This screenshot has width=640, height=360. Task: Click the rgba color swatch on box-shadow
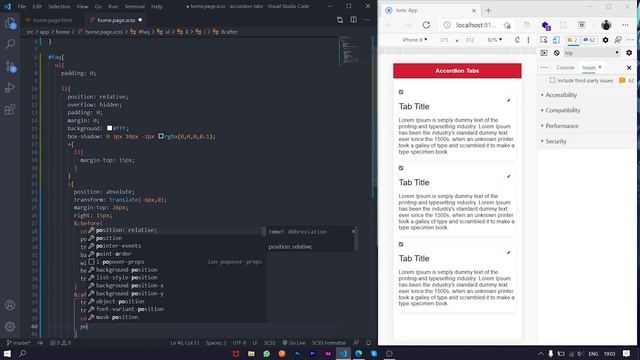tap(161, 136)
